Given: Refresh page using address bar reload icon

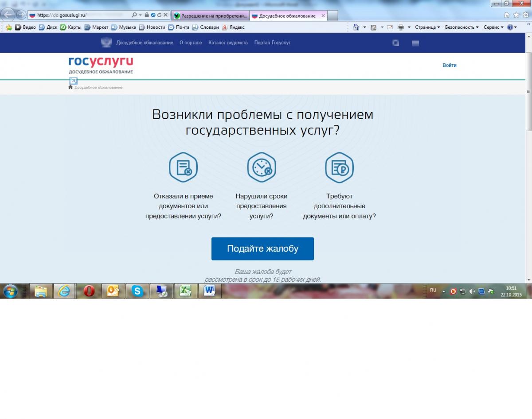Looking at the screenshot, I should [159, 15].
